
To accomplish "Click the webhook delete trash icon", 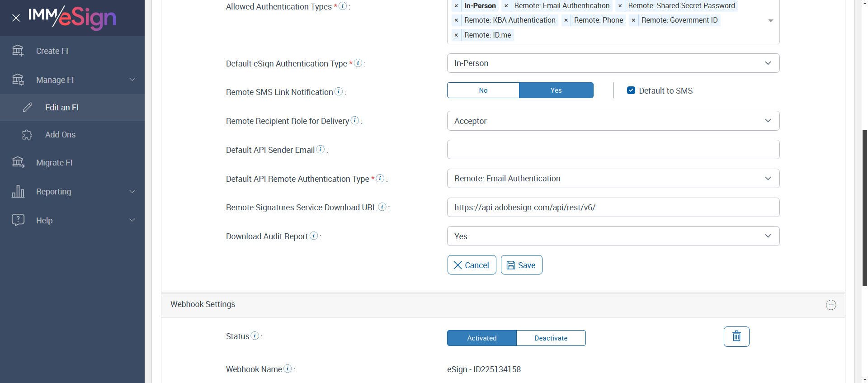I will pos(736,336).
